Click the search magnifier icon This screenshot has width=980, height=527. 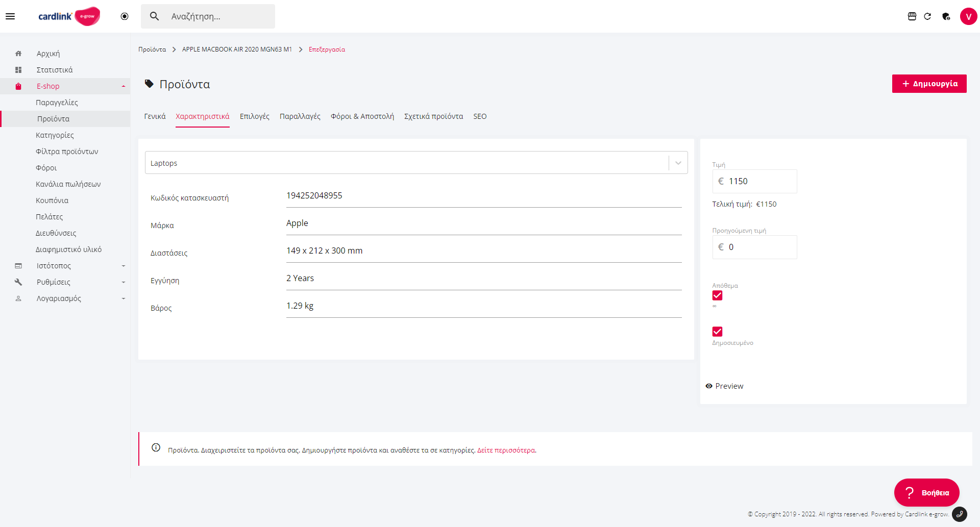154,16
